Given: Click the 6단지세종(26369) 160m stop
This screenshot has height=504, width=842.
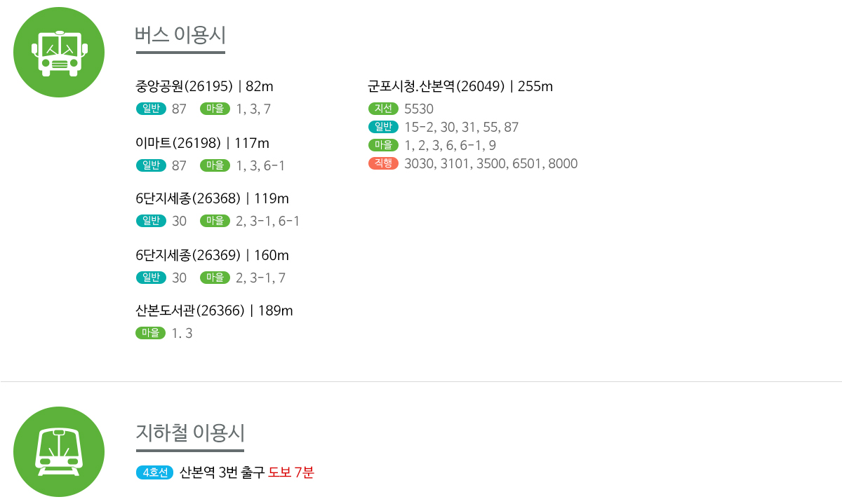Looking at the screenshot, I should click(212, 255).
